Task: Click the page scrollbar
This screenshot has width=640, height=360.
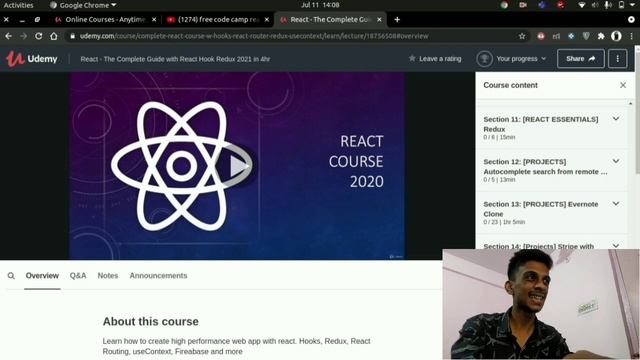Action: pyautogui.click(x=637, y=111)
